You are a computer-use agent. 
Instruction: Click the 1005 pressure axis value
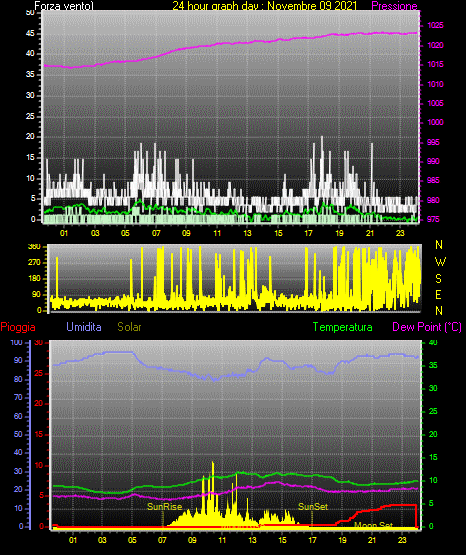coord(435,103)
